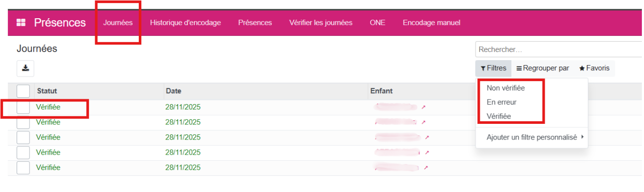Check the fourth Vérifiée row checkbox
The width and height of the screenshot is (644, 192).
point(23,152)
